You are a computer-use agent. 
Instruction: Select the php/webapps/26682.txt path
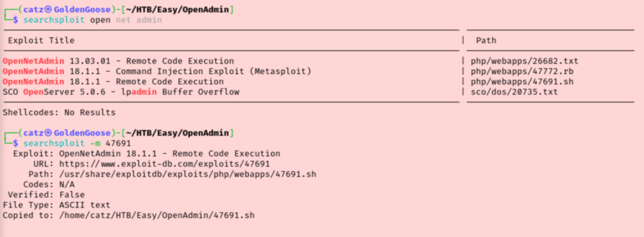(525, 61)
